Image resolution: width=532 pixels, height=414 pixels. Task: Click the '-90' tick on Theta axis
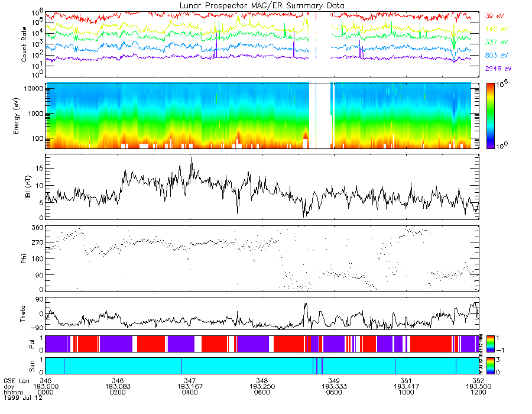point(37,328)
